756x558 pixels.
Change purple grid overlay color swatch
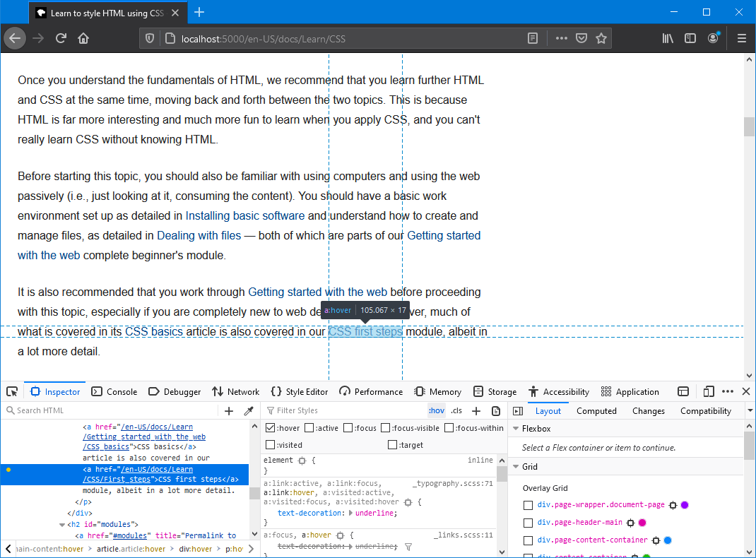pyautogui.click(x=685, y=505)
